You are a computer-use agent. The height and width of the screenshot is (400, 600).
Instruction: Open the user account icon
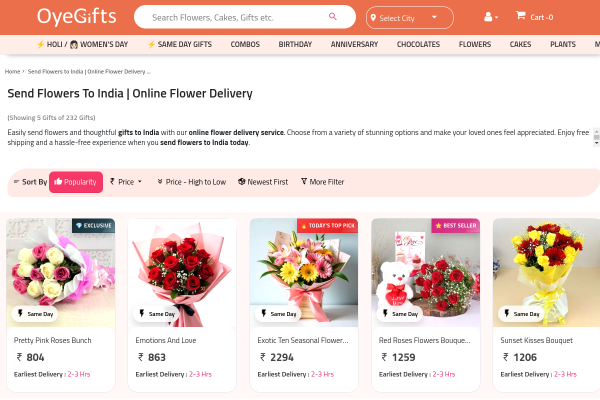pyautogui.click(x=488, y=17)
